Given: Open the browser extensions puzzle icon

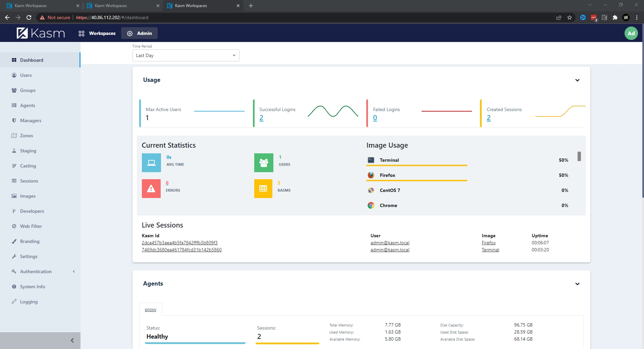Looking at the screenshot, I should [x=615, y=17].
